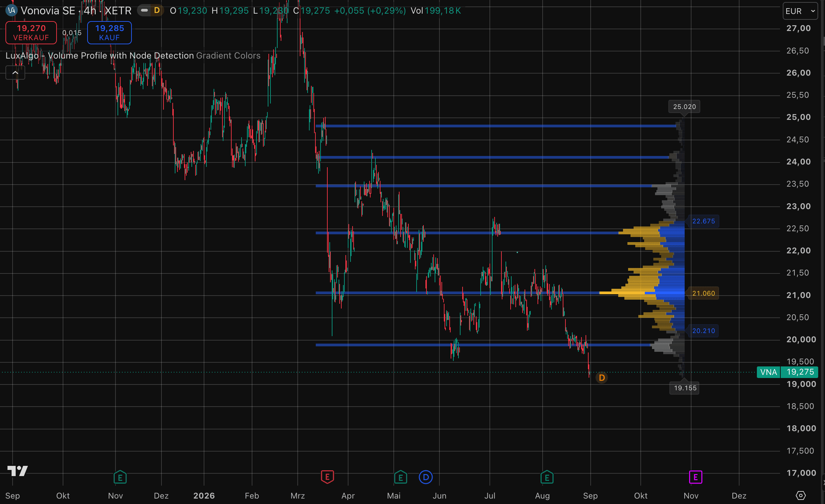Click the 19,270 VERKAUF sell button
Viewport: 825px width, 504px height.
pos(31,33)
